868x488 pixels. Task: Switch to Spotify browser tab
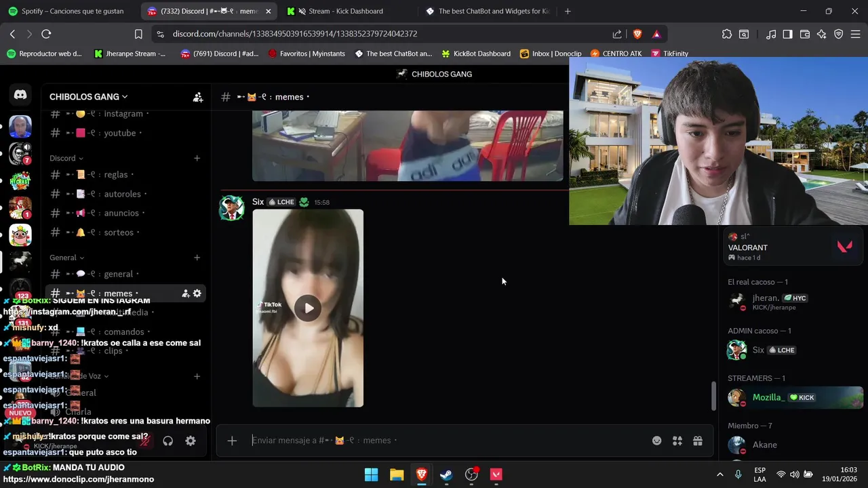[x=71, y=12]
